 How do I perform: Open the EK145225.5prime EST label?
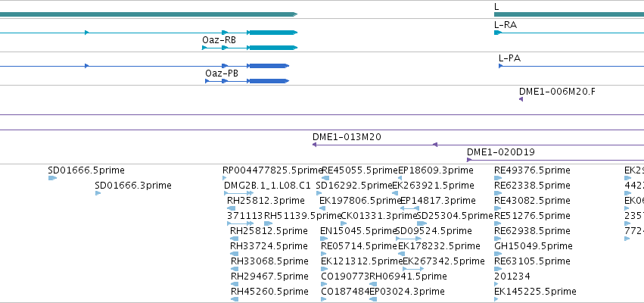[535, 292]
